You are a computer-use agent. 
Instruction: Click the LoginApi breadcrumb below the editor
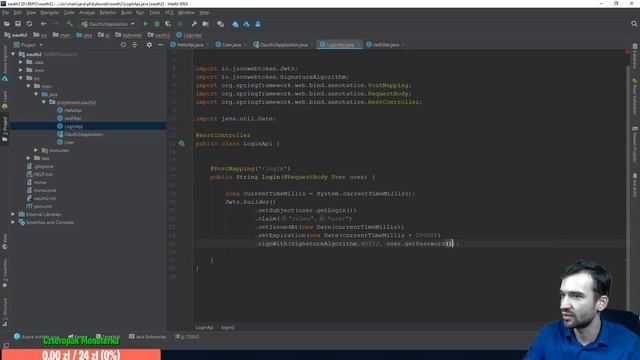(x=204, y=327)
